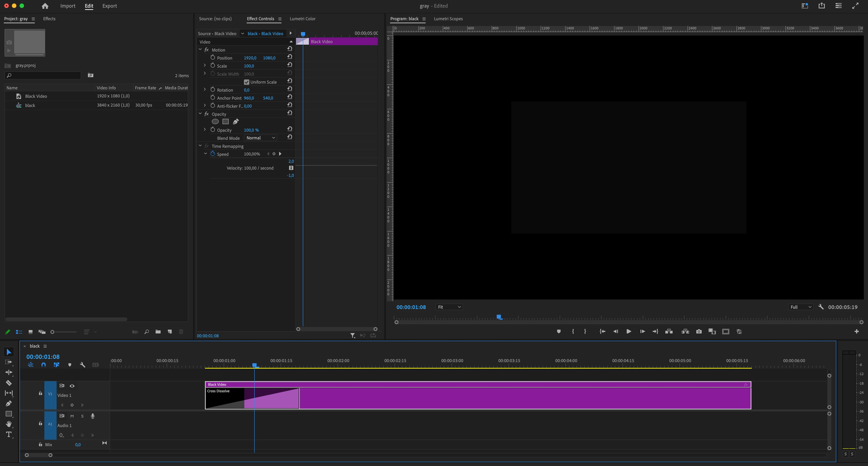
Task: Select the Hand tool
Action: [9, 424]
